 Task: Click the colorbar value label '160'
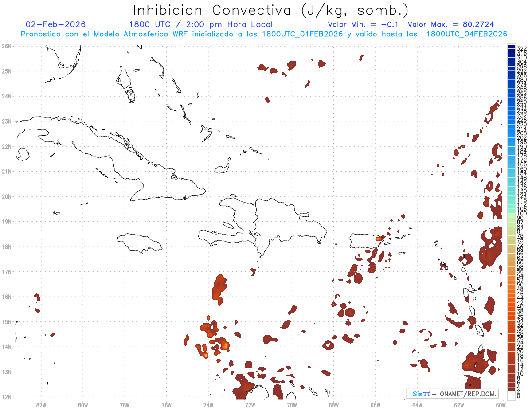(x=522, y=168)
